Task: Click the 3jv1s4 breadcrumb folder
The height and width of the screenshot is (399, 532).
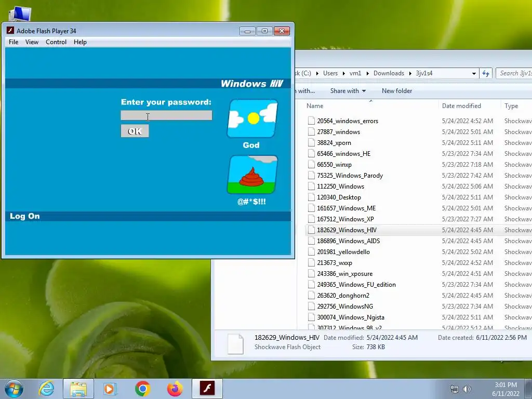Action: (424, 73)
